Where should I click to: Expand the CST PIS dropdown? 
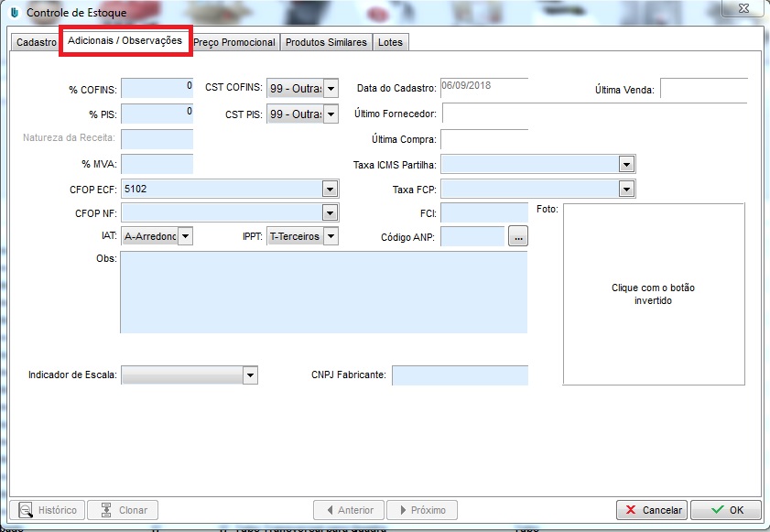pyautogui.click(x=331, y=114)
